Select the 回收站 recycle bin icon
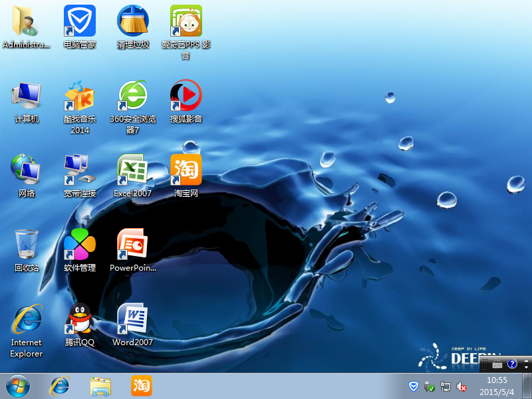Viewport: 532px width, 399px height. pyautogui.click(x=27, y=250)
